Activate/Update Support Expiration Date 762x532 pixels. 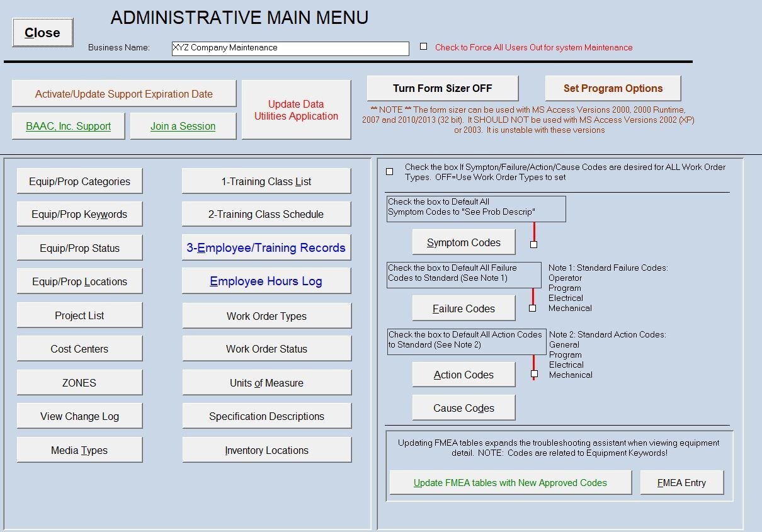click(123, 93)
